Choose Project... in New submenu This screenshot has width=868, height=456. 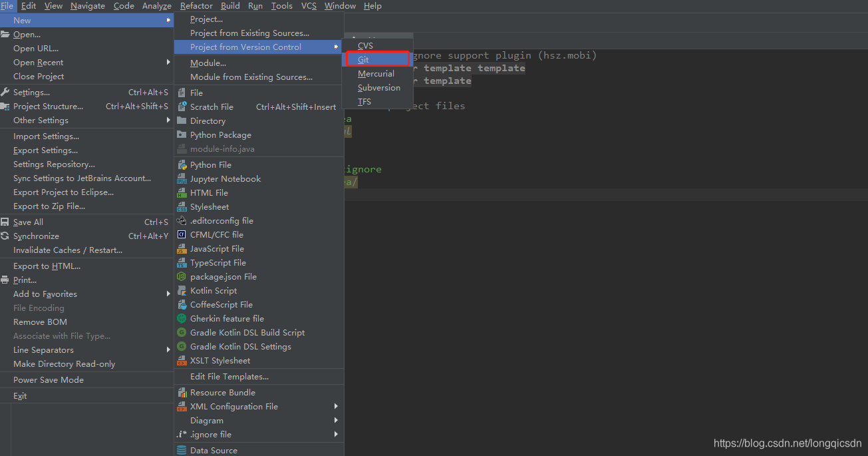coord(259,19)
